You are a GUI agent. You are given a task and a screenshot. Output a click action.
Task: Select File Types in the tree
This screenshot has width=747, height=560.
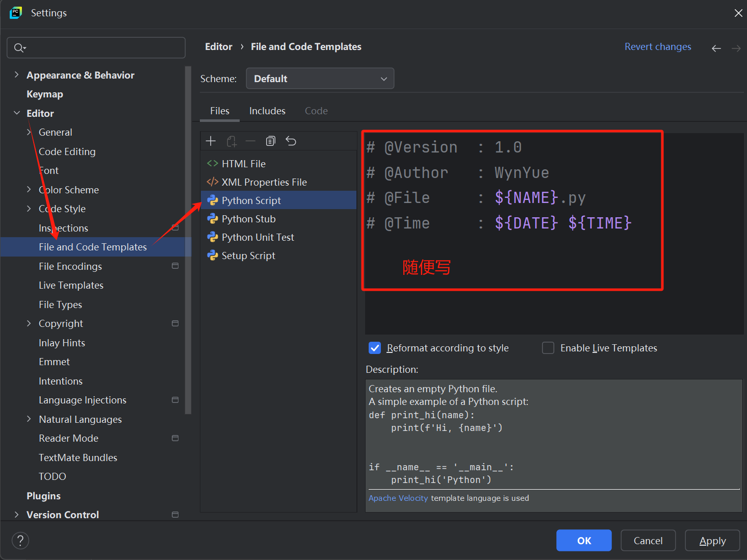60,304
